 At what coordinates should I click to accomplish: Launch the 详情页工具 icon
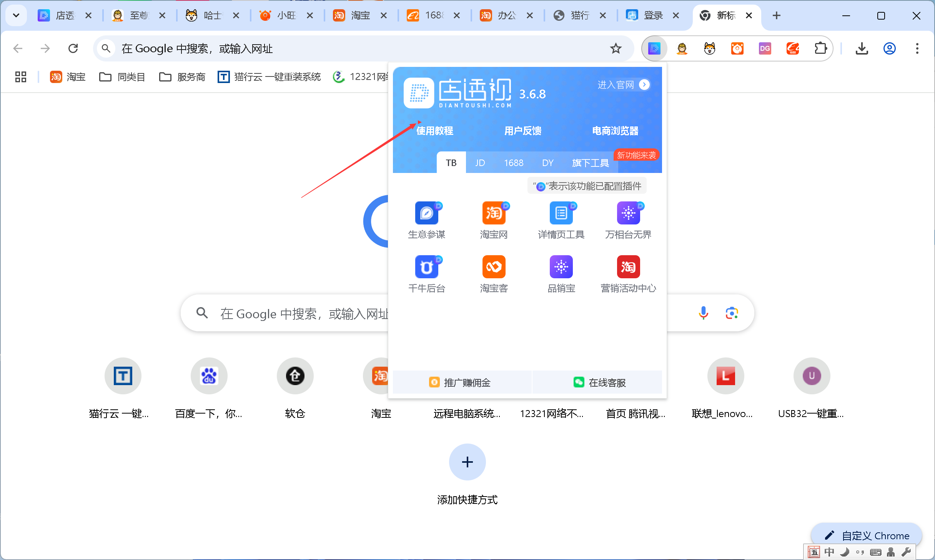[561, 213]
